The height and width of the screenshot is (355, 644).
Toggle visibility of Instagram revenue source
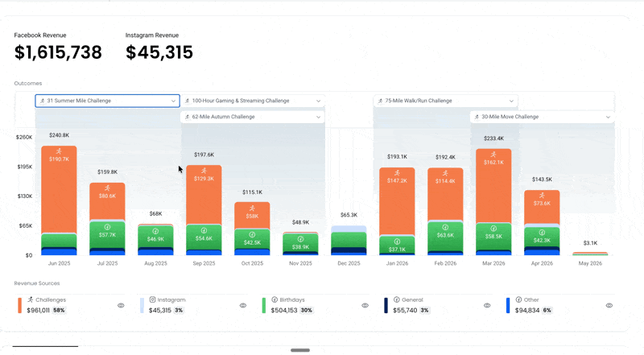tap(243, 305)
